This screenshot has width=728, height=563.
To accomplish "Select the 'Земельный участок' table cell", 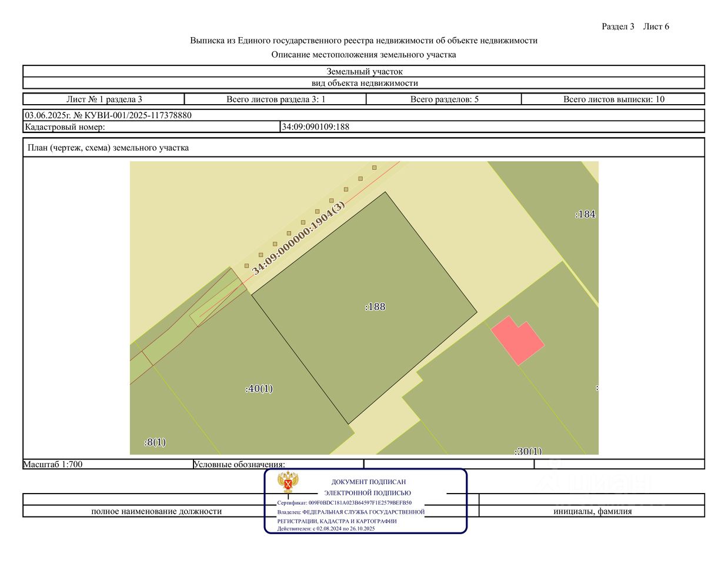I will pos(364,71).
